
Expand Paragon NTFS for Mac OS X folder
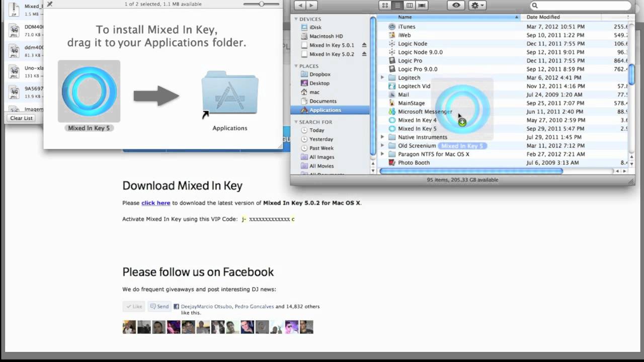pyautogui.click(x=382, y=154)
